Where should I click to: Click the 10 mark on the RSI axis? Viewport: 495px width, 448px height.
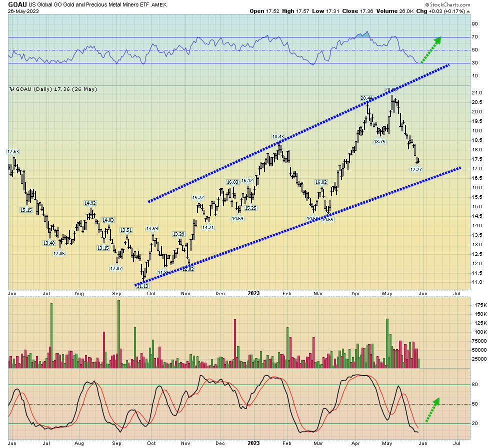(474, 75)
